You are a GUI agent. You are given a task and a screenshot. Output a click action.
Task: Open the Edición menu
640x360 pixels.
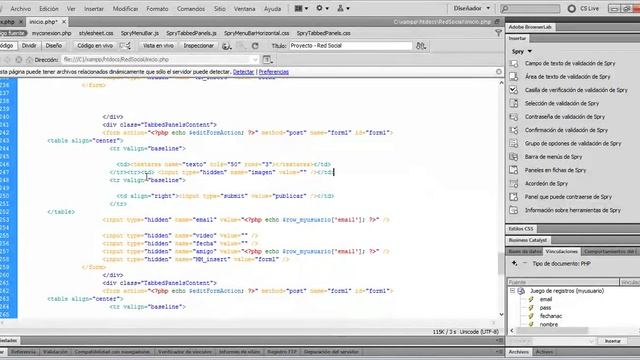pos(49,9)
